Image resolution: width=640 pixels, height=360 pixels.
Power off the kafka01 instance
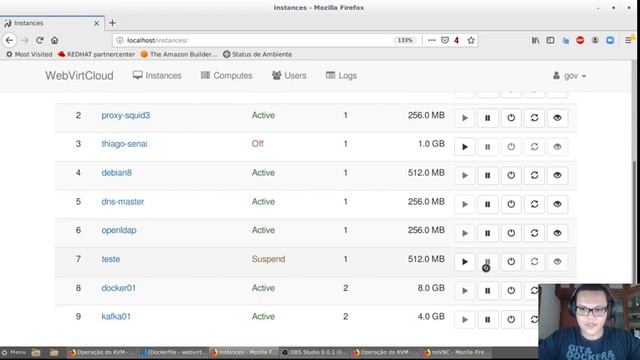pos(511,319)
